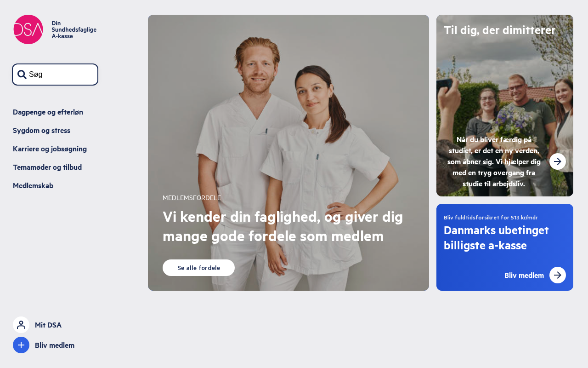Click the Mit DSA user profile icon
588x368 pixels.
point(21,325)
